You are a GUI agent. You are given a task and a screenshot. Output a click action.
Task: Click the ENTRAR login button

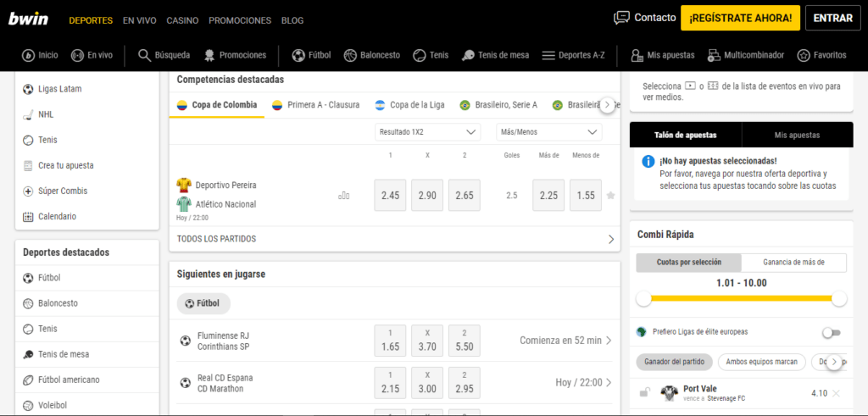(833, 19)
